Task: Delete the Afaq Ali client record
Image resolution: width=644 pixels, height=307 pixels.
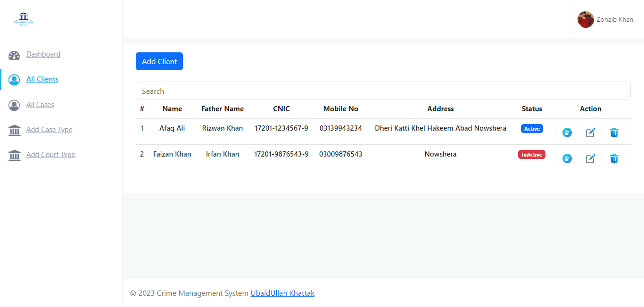Action: pos(614,133)
